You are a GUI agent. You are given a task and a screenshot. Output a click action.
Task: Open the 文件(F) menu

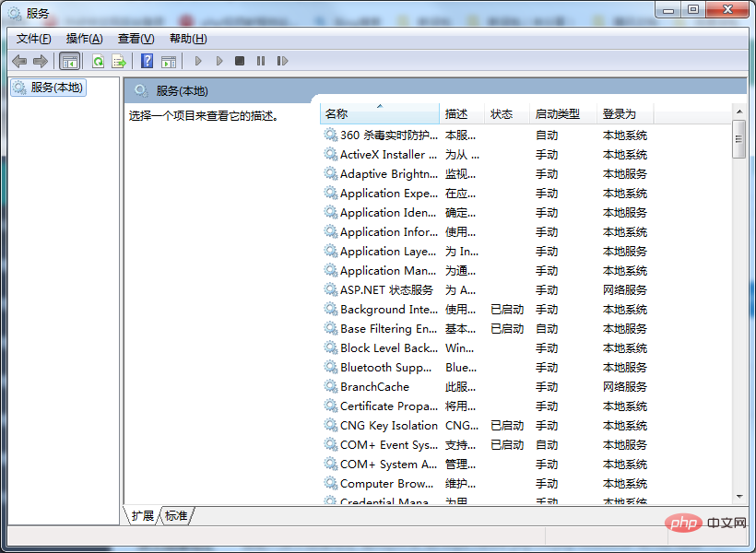34,39
